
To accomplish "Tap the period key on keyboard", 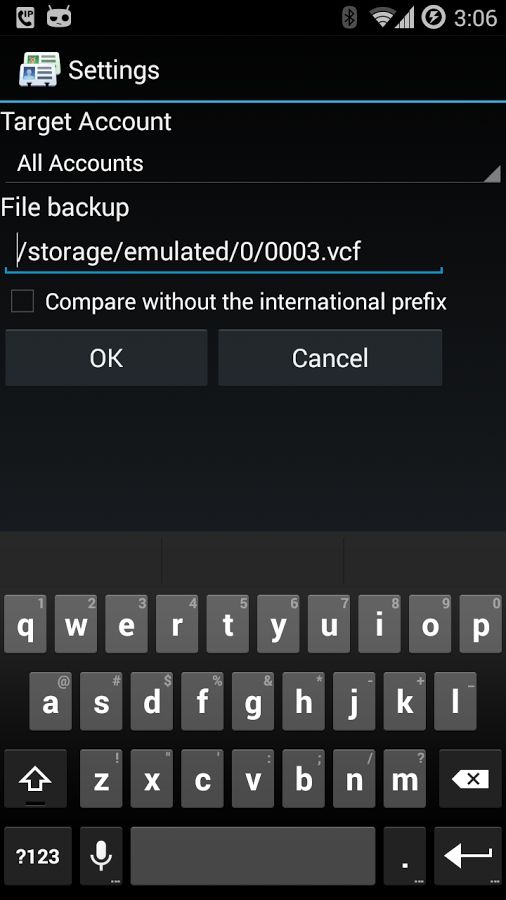I will [x=405, y=856].
